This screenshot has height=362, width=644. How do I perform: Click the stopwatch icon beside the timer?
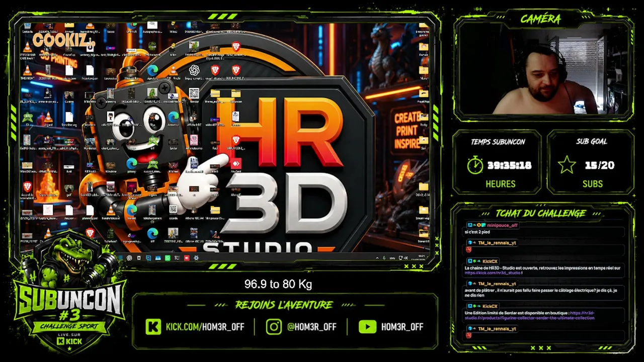coord(475,165)
